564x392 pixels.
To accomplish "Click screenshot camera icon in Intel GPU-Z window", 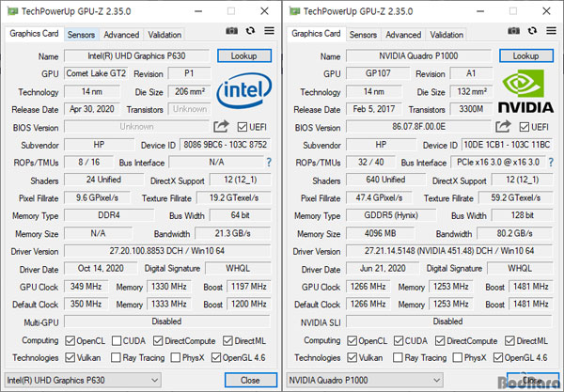I will 231,31.
